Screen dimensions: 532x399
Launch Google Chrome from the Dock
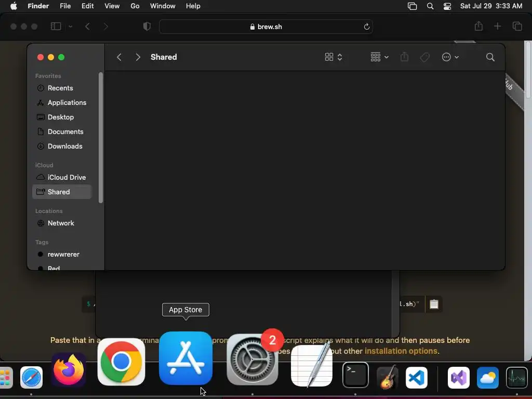coord(121,362)
